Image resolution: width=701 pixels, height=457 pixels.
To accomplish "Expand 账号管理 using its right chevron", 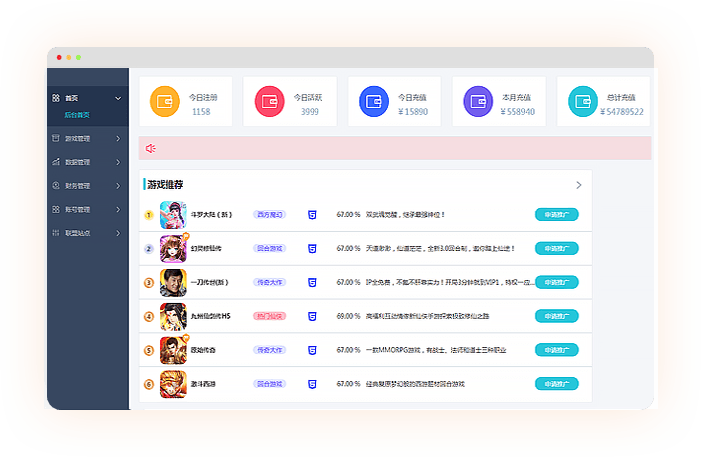I will coord(118,209).
